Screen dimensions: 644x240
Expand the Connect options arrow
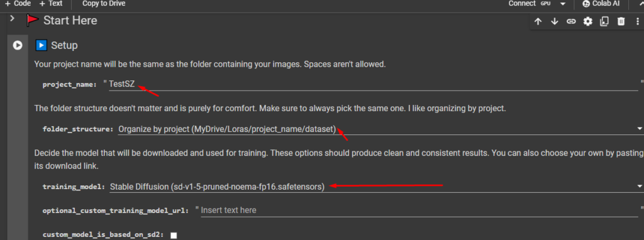pyautogui.click(x=563, y=4)
